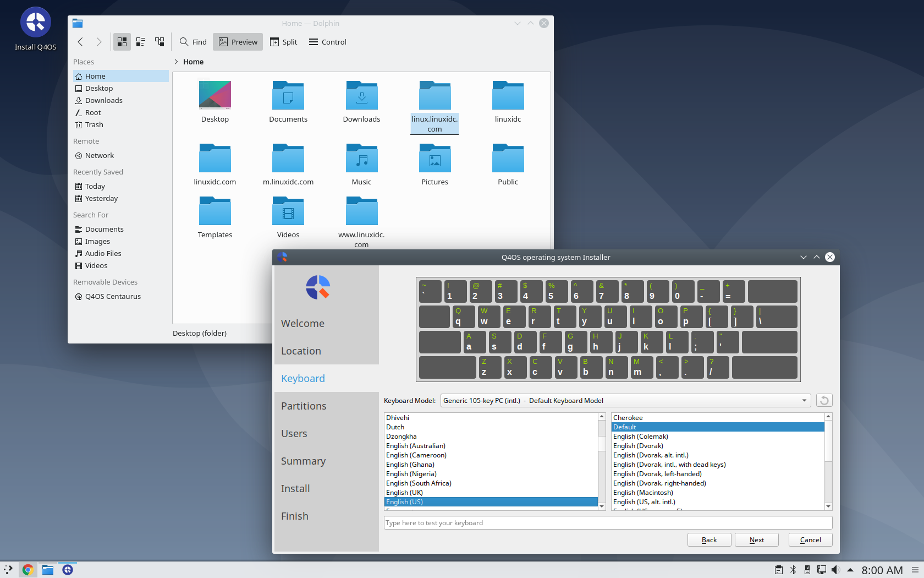This screenshot has width=924, height=578.
Task: Choose English (UK) keyboard layout
Action: click(491, 493)
